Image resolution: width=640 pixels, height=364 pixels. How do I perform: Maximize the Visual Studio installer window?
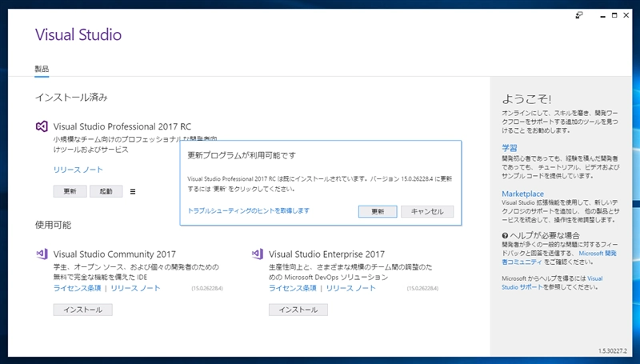pos(614,15)
